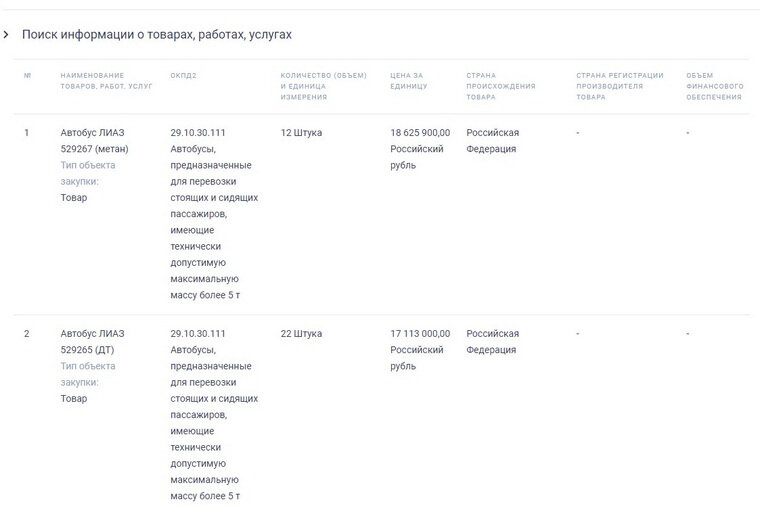Image resolution: width=760 pixels, height=506 pixels.
Task: Click the 'ОКПД2' column header
Action: click(183, 76)
